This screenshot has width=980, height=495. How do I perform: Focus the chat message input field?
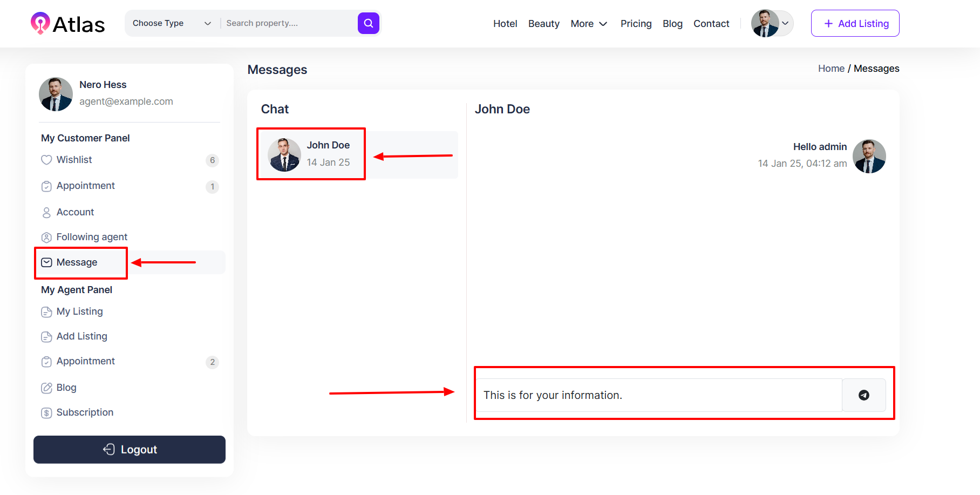point(658,395)
